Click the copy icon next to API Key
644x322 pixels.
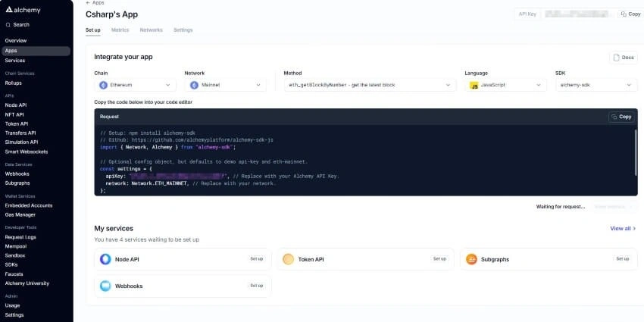(624, 14)
